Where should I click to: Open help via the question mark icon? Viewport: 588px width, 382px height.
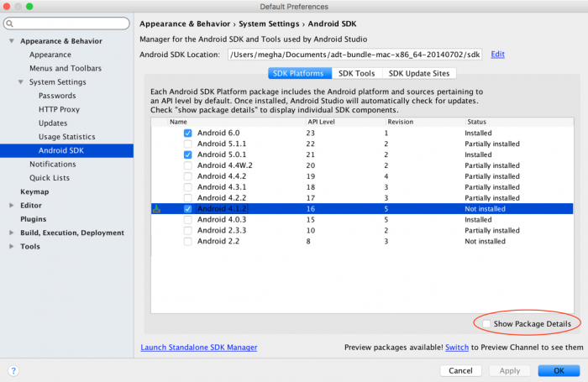click(13, 371)
